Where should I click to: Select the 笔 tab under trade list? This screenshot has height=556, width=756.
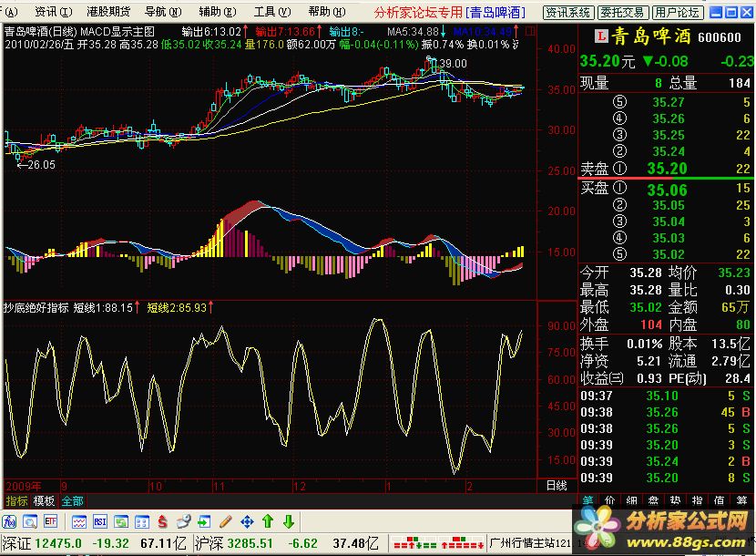point(588,500)
